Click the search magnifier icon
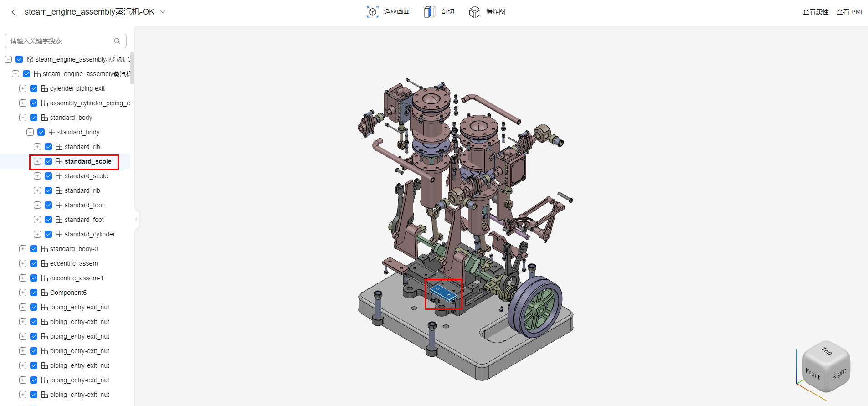868x406 pixels. (x=117, y=41)
